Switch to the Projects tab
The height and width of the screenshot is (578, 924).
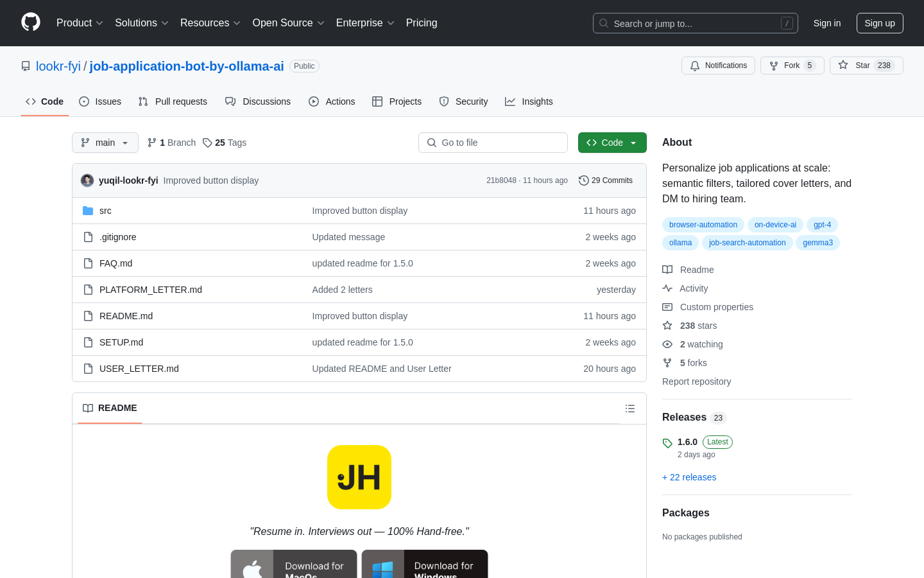tap(397, 101)
